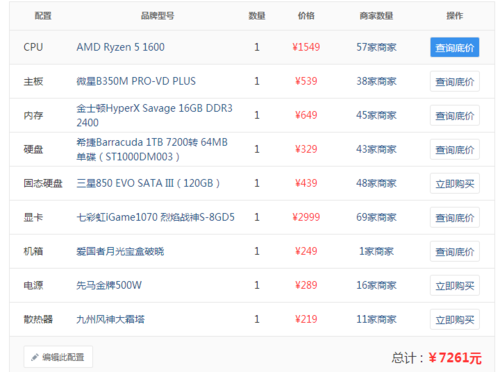Click the 编辑此配置 edit configuration button
The image size is (500, 372).
pyautogui.click(x=58, y=357)
